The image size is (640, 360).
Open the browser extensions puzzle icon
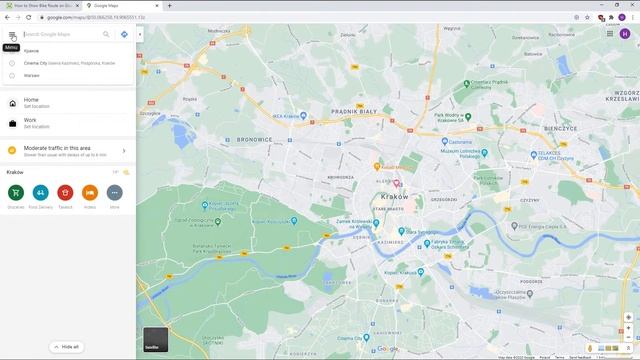tap(611, 18)
